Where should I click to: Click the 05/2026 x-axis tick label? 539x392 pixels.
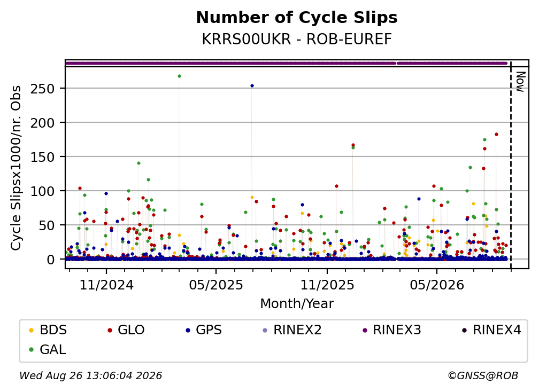click(437, 285)
